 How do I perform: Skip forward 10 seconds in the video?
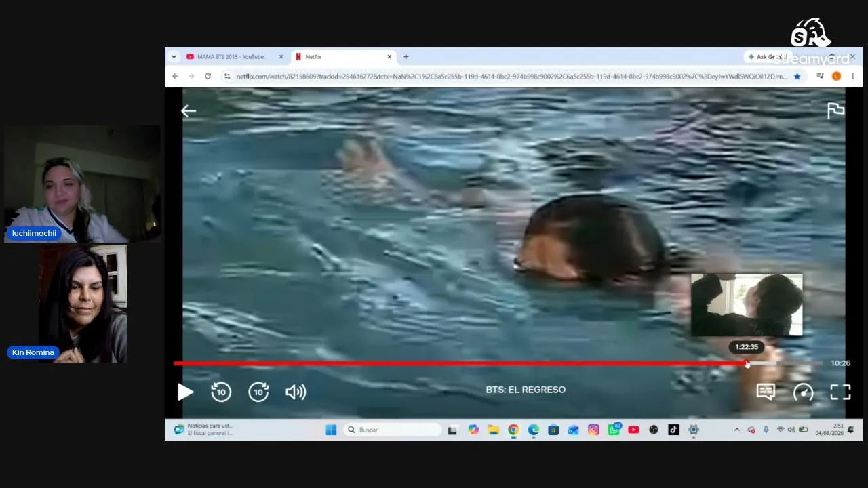coord(258,392)
